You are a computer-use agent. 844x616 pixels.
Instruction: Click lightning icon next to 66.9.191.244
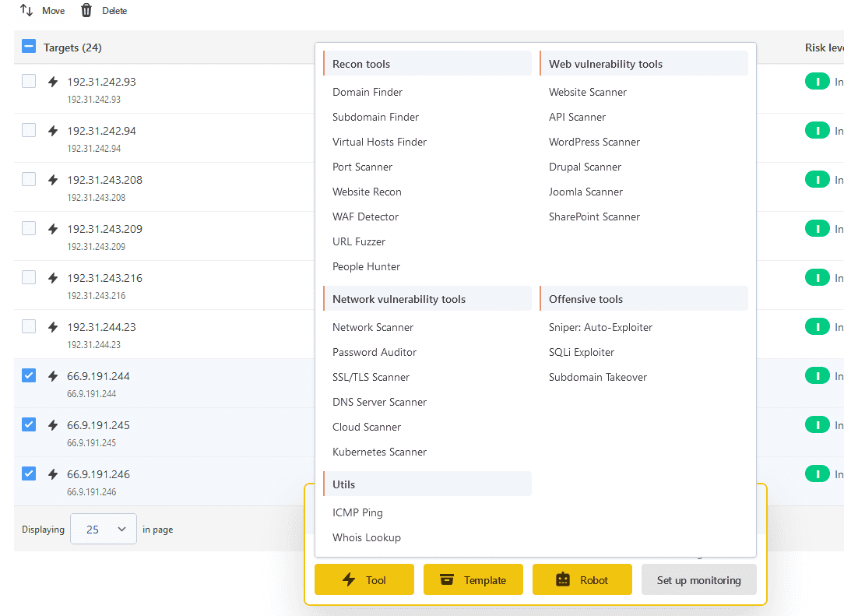[x=53, y=376]
